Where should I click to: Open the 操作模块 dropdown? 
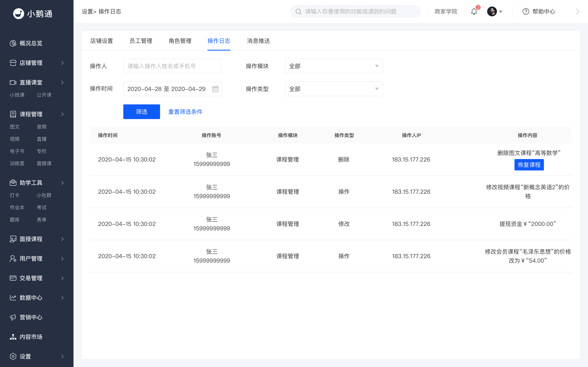point(334,66)
